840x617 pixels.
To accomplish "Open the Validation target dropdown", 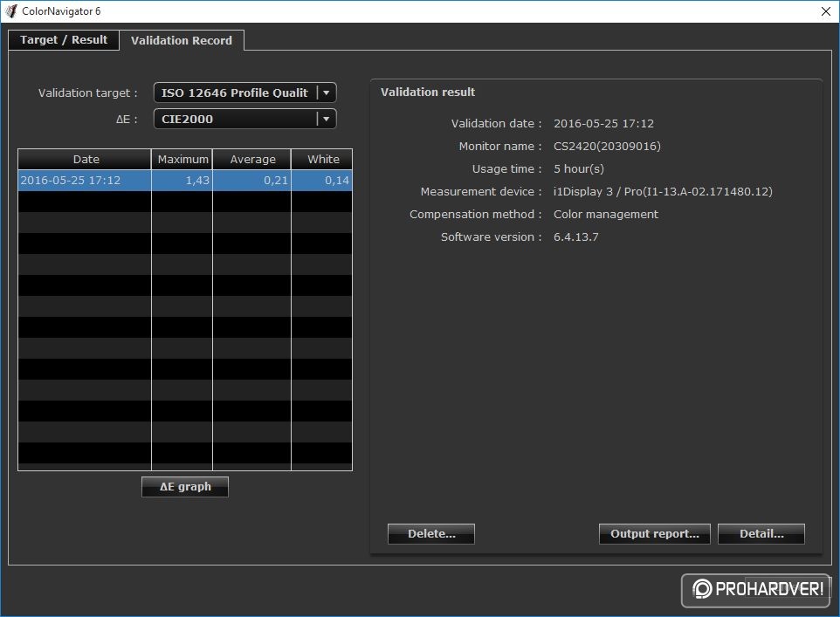I will click(x=244, y=93).
